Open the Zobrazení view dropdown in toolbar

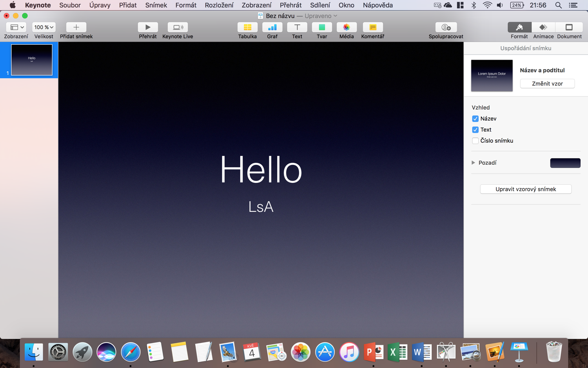click(x=16, y=27)
